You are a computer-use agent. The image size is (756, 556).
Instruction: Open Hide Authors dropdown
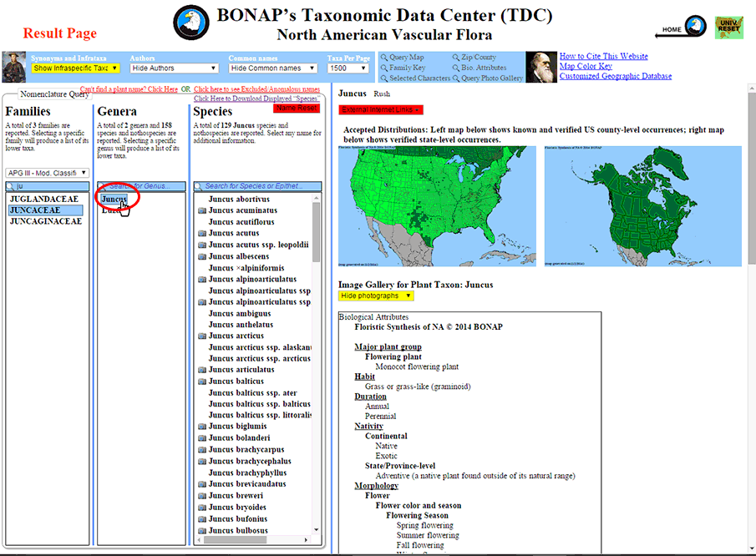174,68
